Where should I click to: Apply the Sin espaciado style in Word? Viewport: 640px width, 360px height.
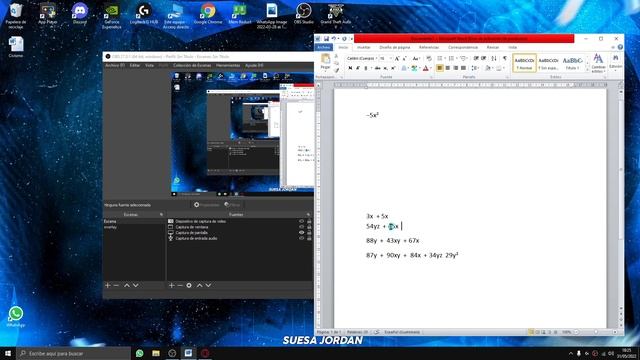(x=548, y=63)
